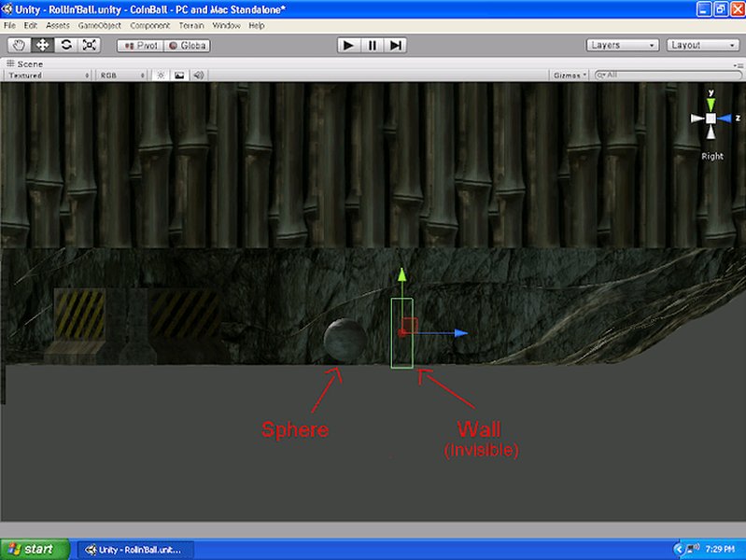Click the center cube of orientation gizmo

[x=711, y=119]
